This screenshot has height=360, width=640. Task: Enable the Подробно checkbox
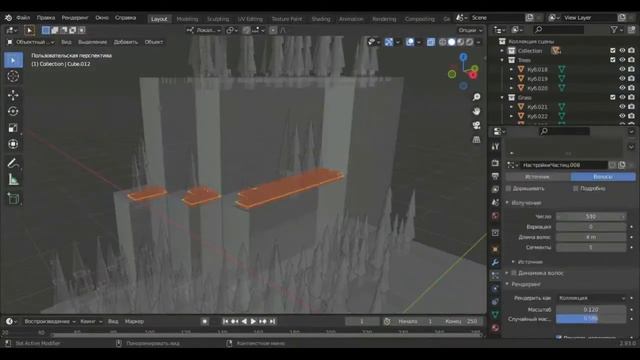(x=576, y=189)
